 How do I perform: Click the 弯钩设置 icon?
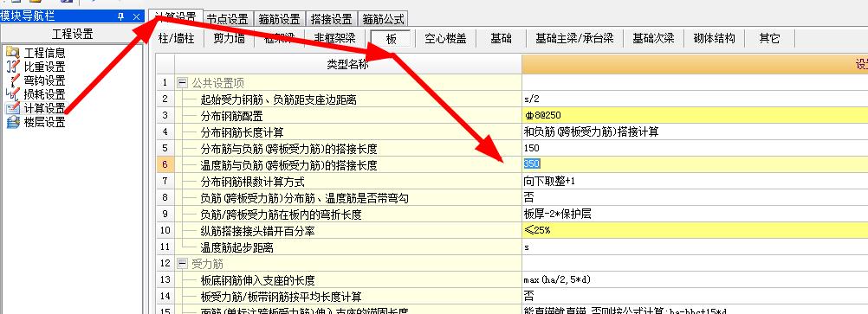tap(13, 80)
